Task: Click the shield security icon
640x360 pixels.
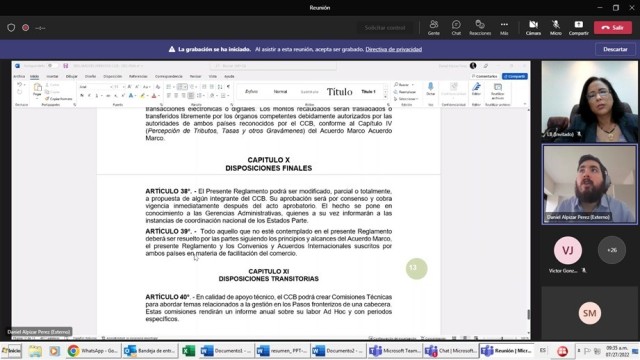Action: 11,28
